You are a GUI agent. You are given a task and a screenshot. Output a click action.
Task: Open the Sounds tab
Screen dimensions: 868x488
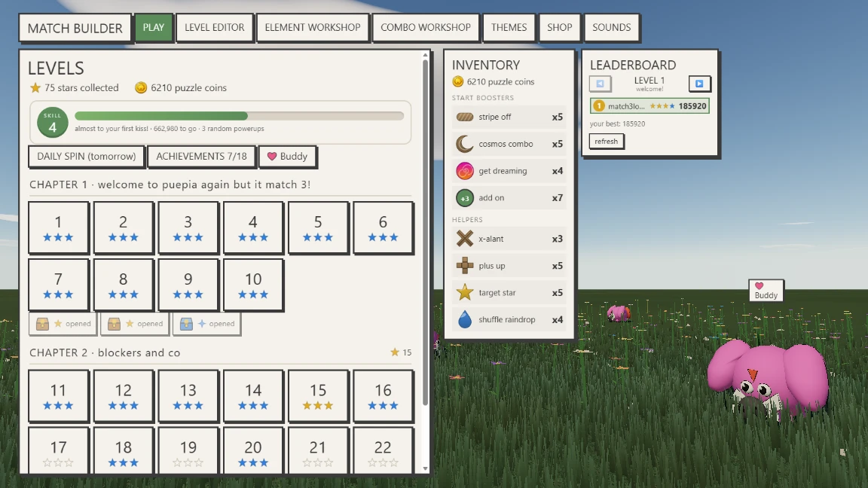tap(611, 27)
